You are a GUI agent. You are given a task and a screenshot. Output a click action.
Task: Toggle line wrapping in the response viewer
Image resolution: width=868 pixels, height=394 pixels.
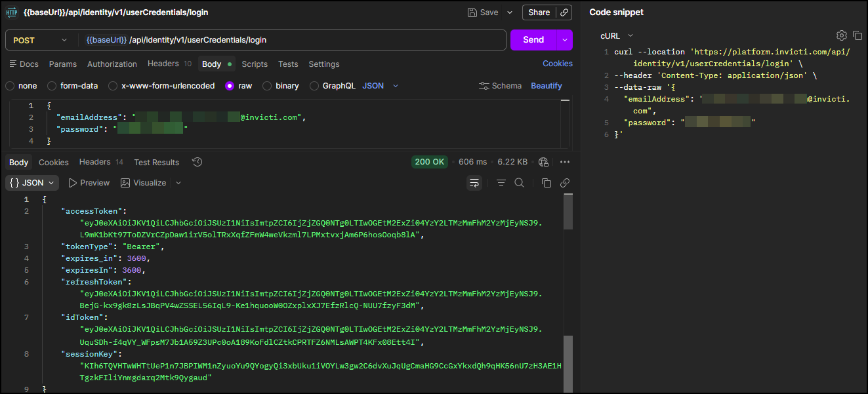coord(474,183)
